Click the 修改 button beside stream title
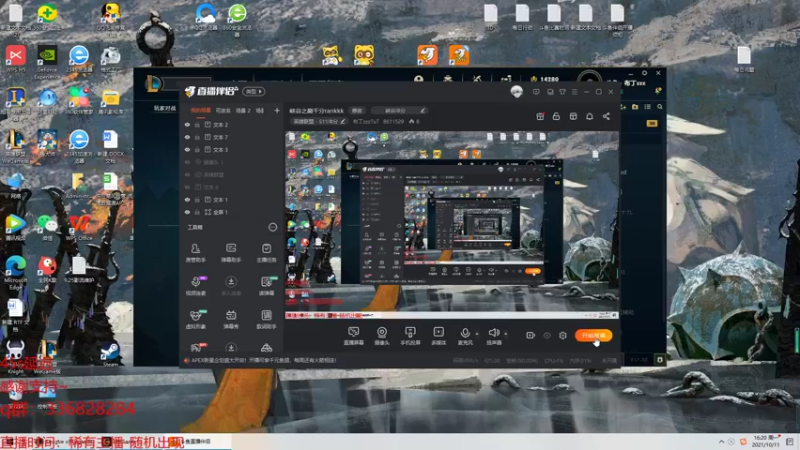 pyautogui.click(x=357, y=110)
